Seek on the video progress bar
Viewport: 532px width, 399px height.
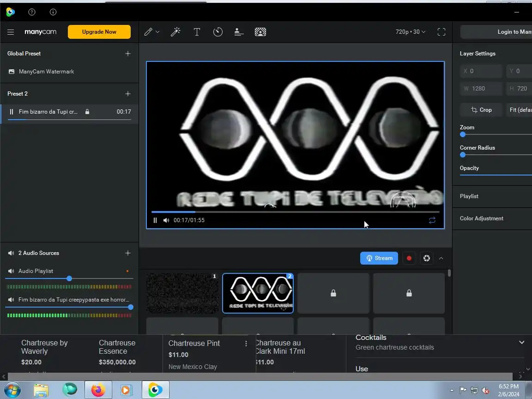click(x=296, y=212)
